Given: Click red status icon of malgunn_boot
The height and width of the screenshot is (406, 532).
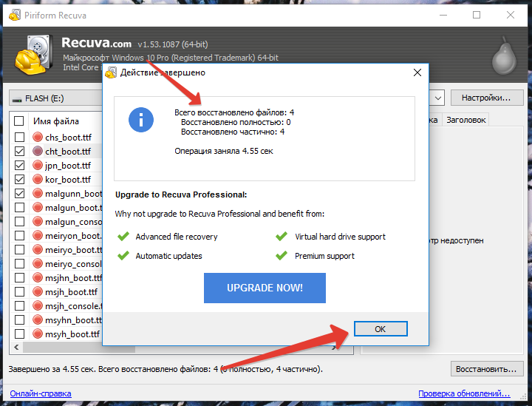Looking at the screenshot, I should tap(38, 193).
